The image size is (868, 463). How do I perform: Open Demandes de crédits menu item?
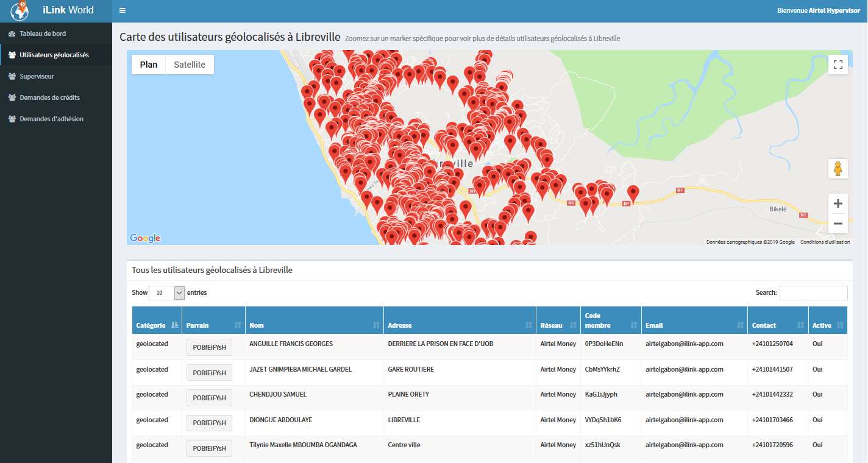tap(49, 97)
